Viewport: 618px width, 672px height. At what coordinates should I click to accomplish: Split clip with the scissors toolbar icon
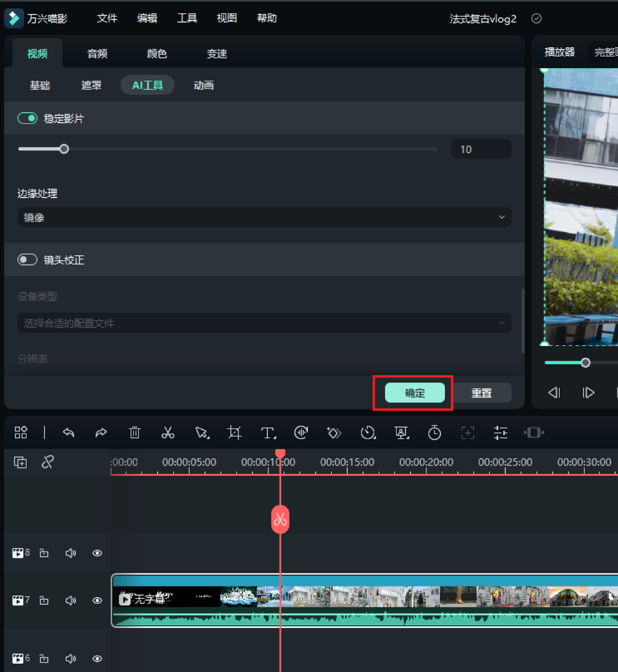[x=168, y=433]
